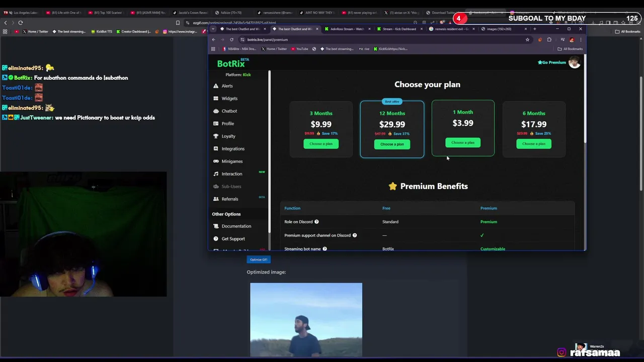Open Creator Dashboard bookmark in background browser

133,32
